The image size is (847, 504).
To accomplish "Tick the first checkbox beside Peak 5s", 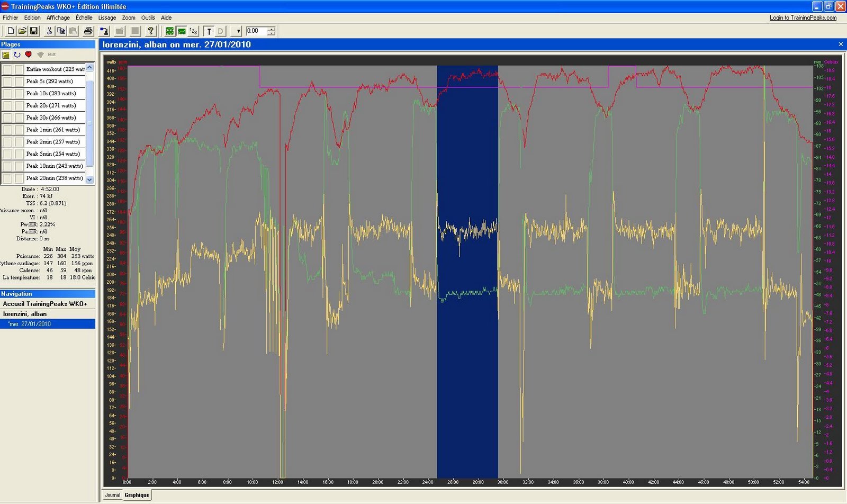I will click(7, 82).
